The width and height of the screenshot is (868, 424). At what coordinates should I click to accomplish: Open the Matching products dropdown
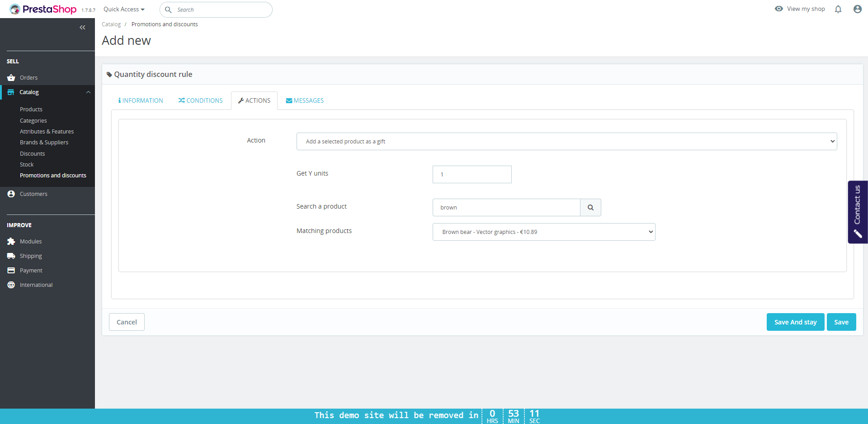pyautogui.click(x=544, y=232)
